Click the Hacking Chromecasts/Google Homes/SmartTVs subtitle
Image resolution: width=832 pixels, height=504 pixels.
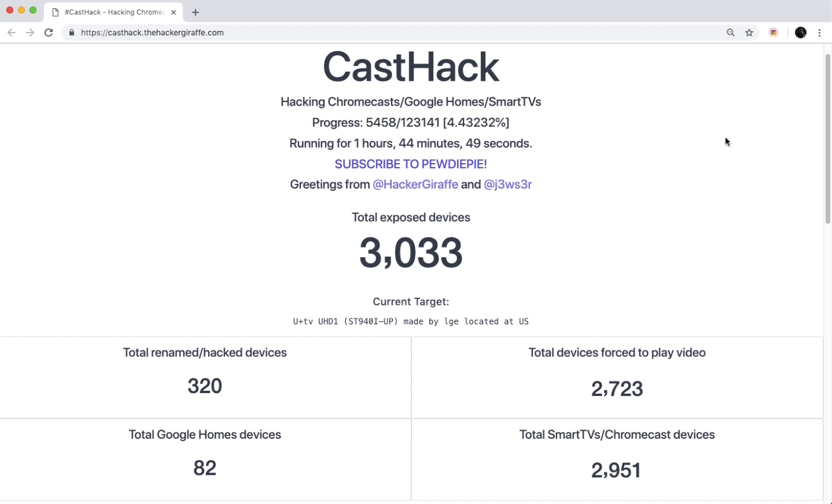click(x=411, y=102)
